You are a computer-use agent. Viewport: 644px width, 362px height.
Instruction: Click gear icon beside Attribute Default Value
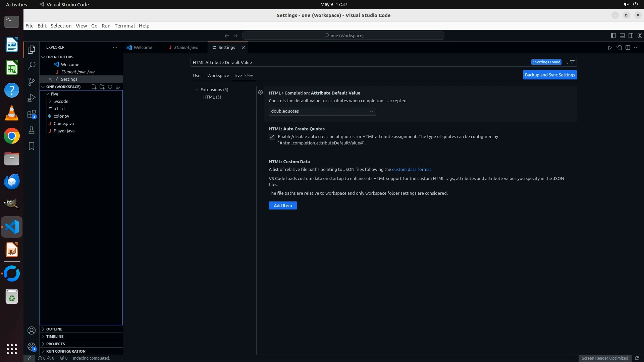(x=260, y=92)
